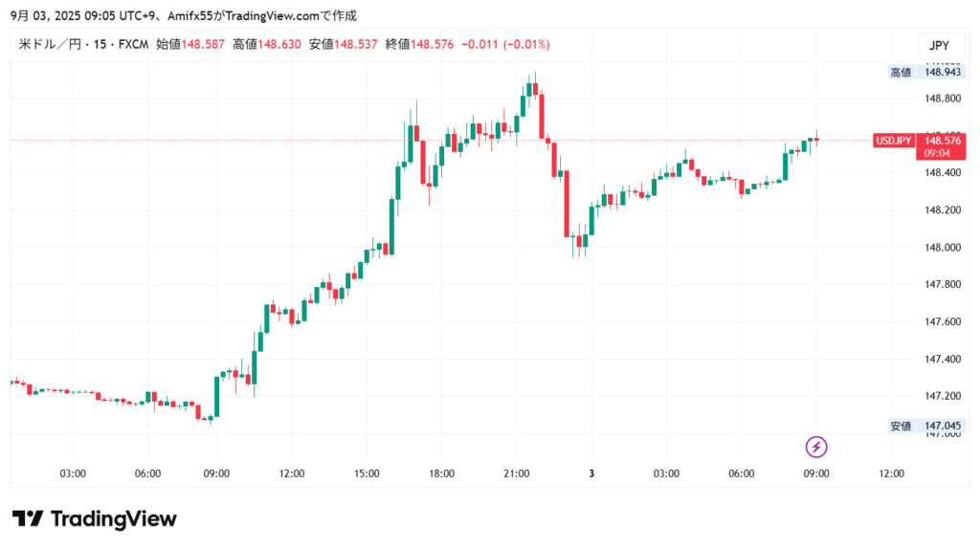980x550 pixels.
Task: Click the bold day 3 date marker
Action: 591,473
